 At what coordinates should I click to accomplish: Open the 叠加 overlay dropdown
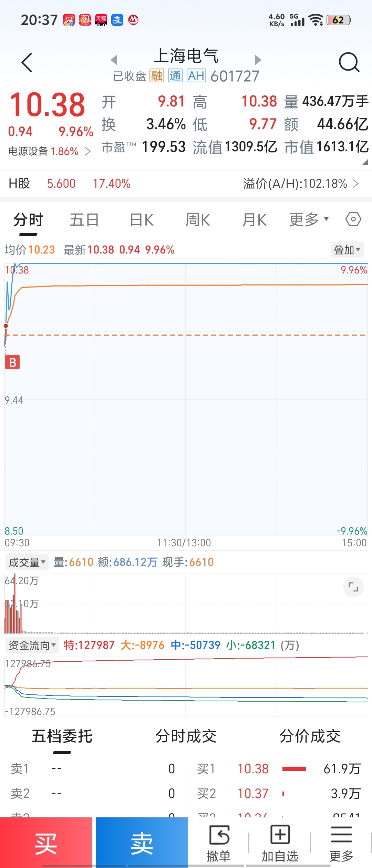pos(347,250)
